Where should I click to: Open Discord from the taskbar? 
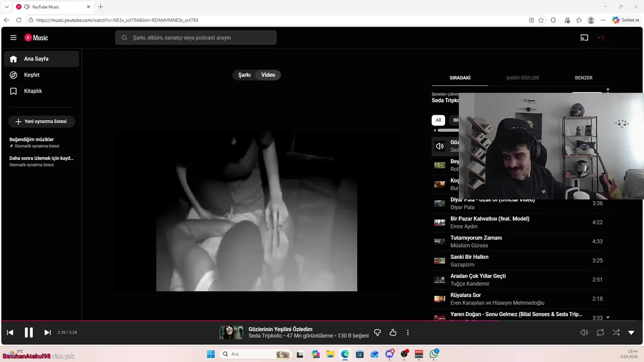click(x=389, y=354)
